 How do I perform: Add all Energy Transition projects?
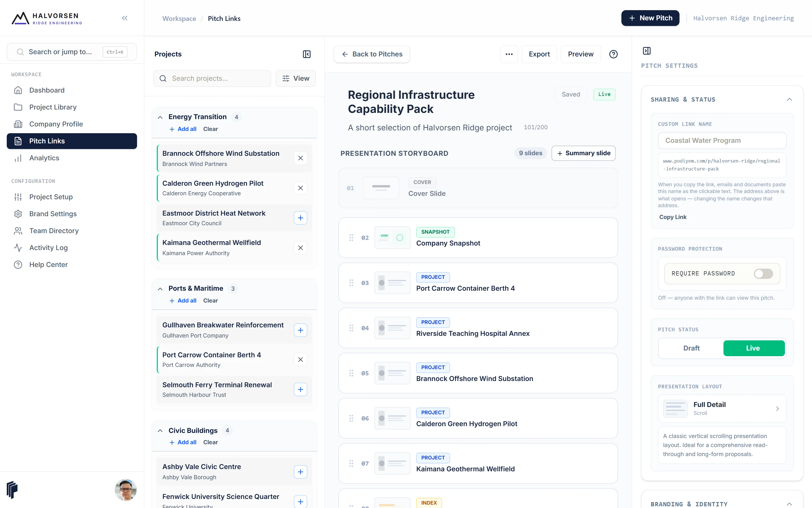pos(183,129)
